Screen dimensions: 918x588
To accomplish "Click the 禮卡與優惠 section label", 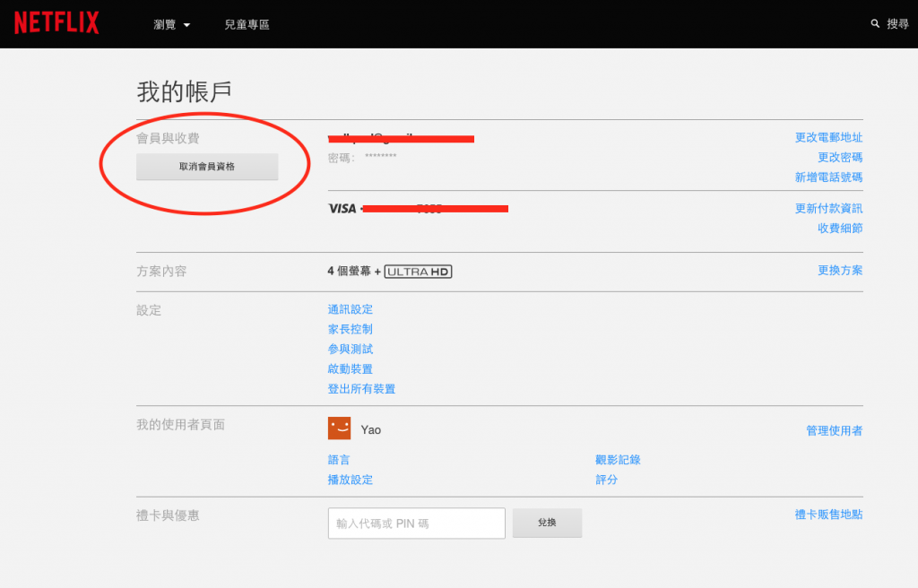I will click(x=168, y=515).
